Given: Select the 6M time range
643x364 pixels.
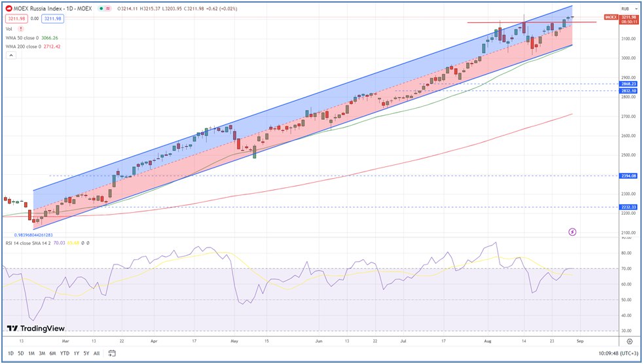Looking at the screenshot, I should click(52, 354).
